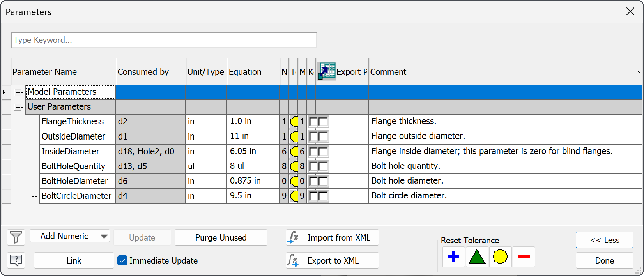The width and height of the screenshot is (644, 276).
Task: Click tolerance circle for BoltCircleDiameter row
Action: click(294, 196)
